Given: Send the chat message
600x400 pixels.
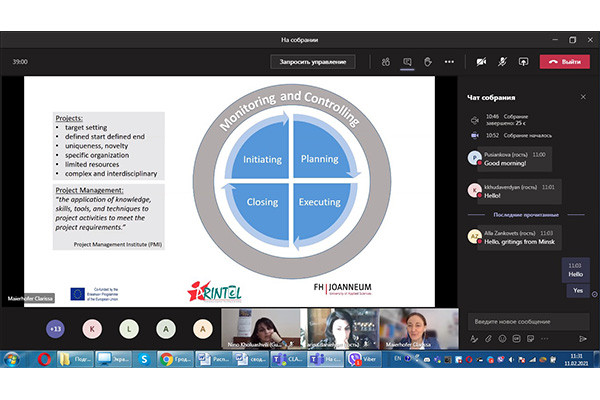Looking at the screenshot, I should pos(582,339).
